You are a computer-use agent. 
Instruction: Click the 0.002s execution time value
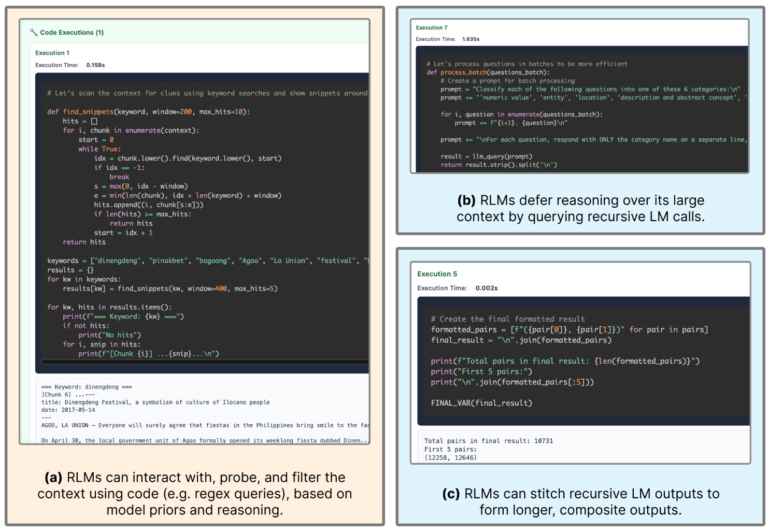[486, 289]
